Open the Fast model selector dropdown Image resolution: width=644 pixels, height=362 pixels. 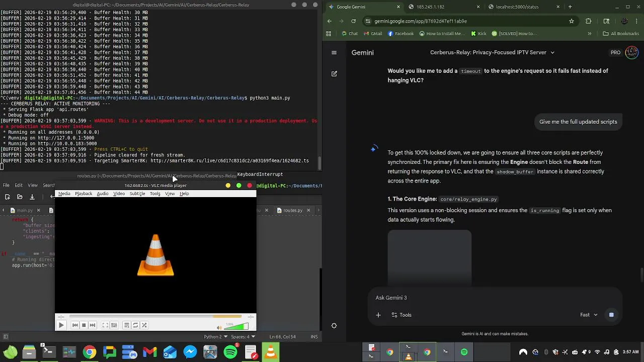(x=589, y=315)
